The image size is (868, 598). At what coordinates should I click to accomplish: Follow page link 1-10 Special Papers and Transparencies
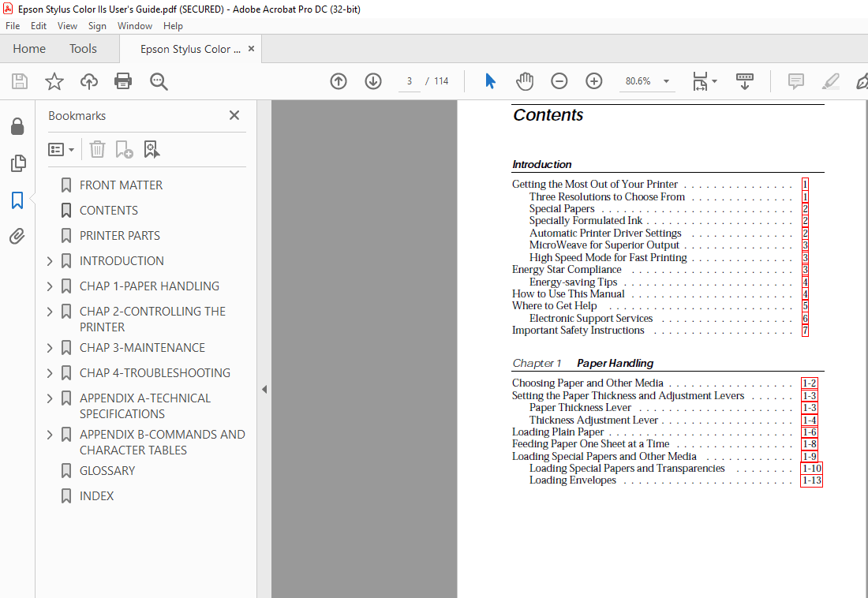pos(812,469)
